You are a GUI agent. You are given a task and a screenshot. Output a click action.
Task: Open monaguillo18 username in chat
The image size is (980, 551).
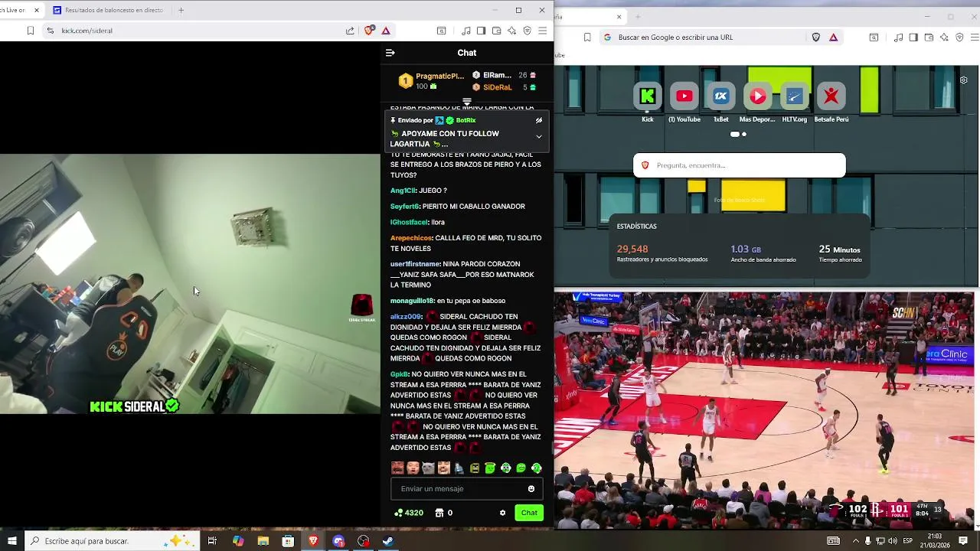[412, 301]
